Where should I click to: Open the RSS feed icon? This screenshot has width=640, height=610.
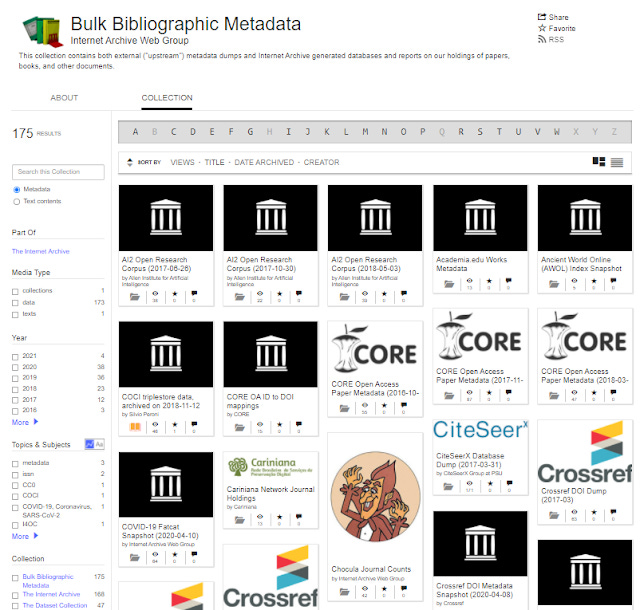point(542,39)
